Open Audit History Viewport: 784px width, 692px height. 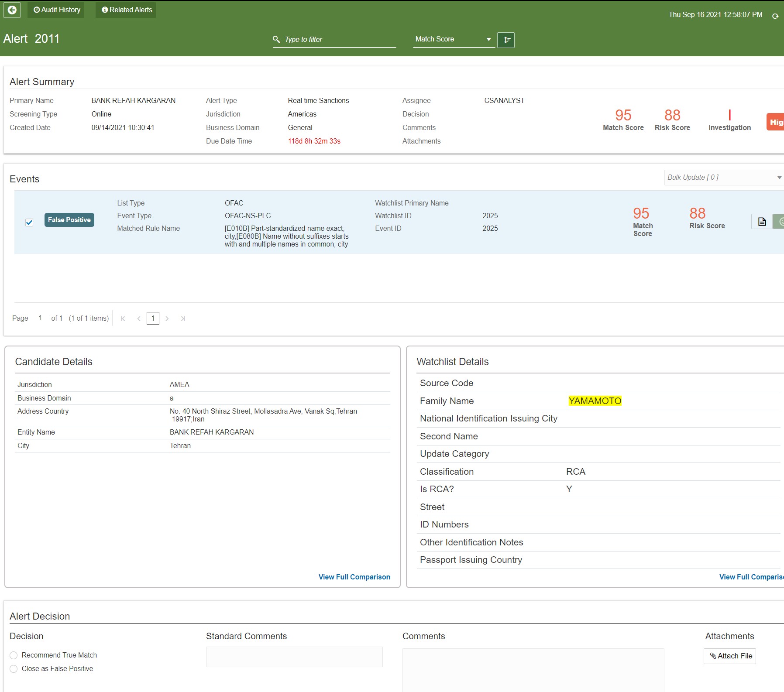point(56,10)
